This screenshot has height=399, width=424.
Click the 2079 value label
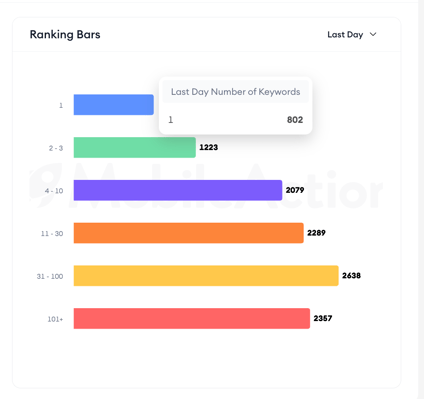coord(295,190)
